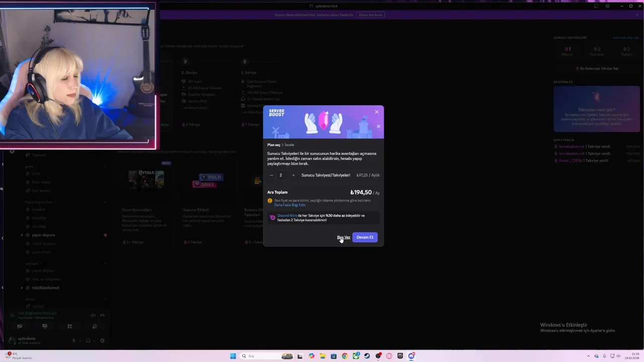
Task: Open Google Chrome from the taskbar
Action: (345, 356)
